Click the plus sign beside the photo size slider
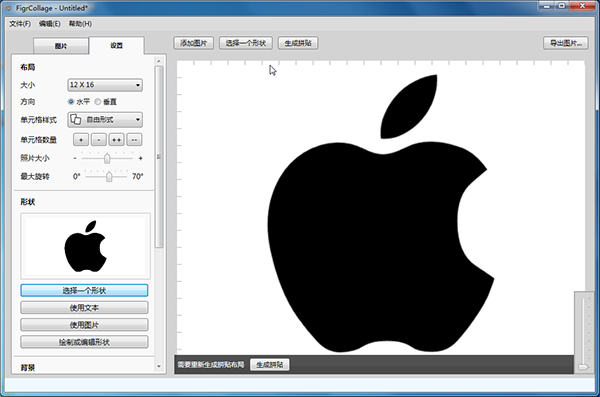 pos(140,158)
